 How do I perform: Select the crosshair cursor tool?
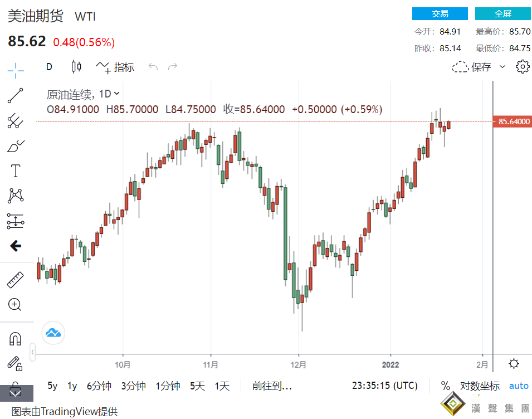coord(16,70)
